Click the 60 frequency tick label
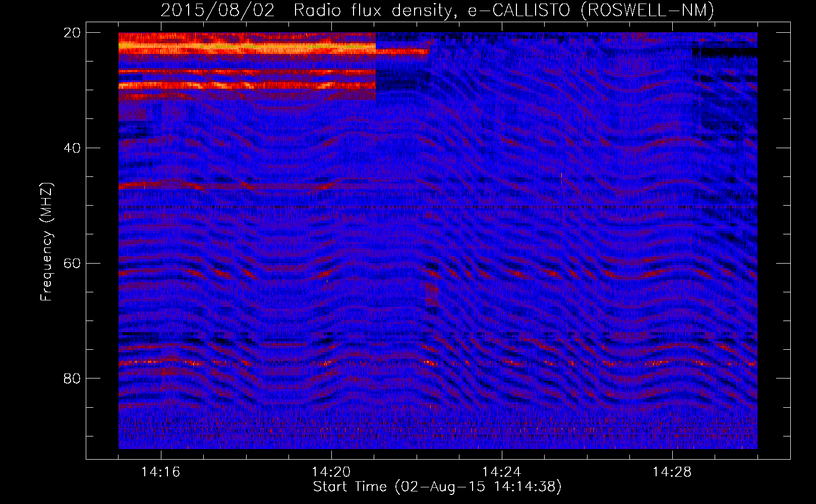This screenshot has width=816, height=504. point(72,264)
